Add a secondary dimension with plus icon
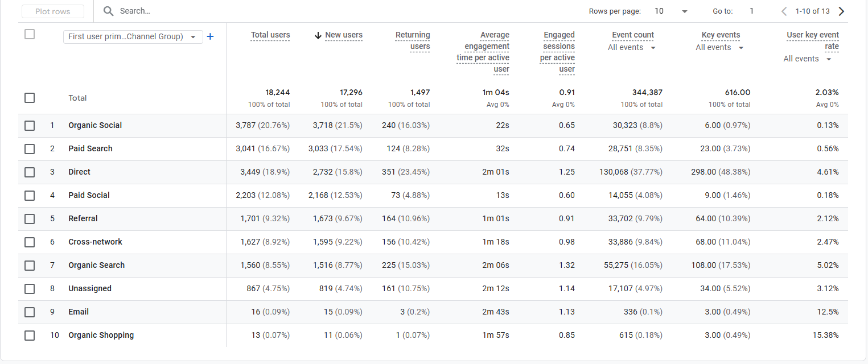Image resolution: width=868 pixels, height=364 pixels. (x=210, y=36)
